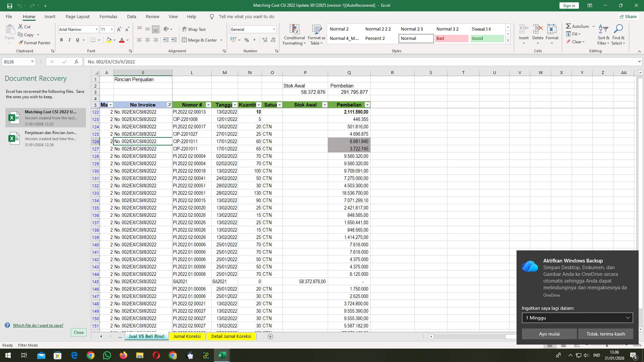Click the Which file do I want to save link

[x=38, y=325]
